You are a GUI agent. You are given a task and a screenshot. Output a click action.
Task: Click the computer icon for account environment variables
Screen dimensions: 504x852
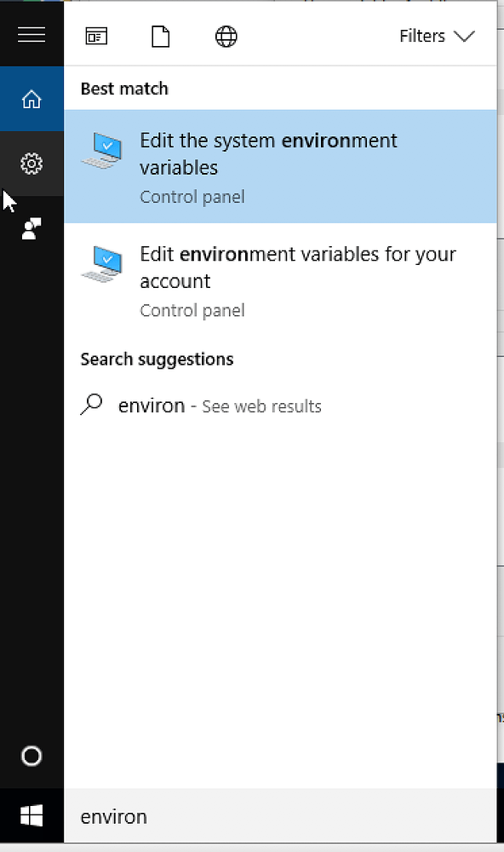[x=102, y=263]
